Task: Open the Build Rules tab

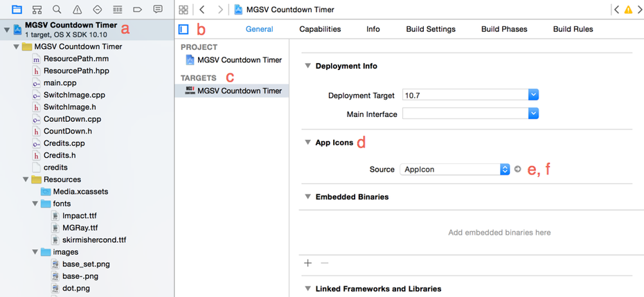Action: [x=573, y=29]
